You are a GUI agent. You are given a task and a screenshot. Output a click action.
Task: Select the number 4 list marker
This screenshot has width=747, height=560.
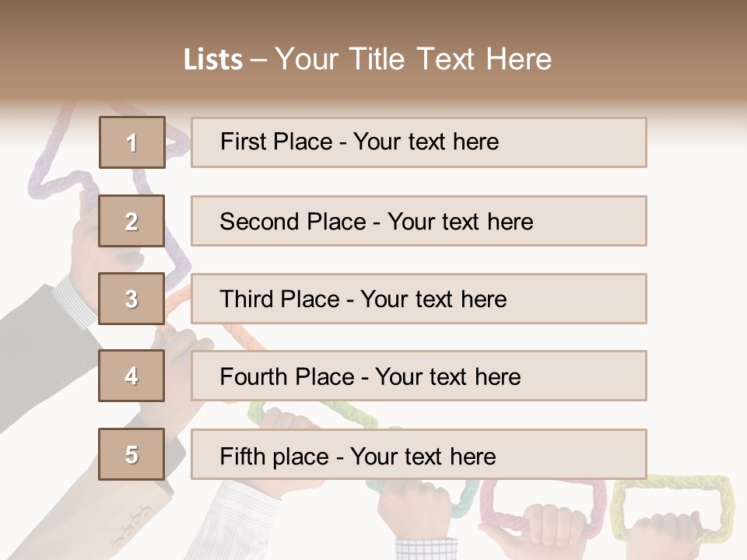[132, 376]
